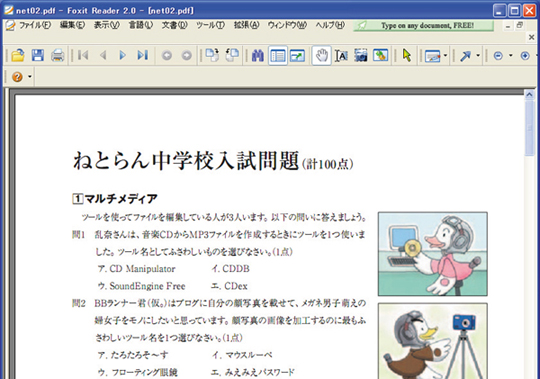Click the heading マルチメディア
Screen dimensions: 540x379
point(121,199)
